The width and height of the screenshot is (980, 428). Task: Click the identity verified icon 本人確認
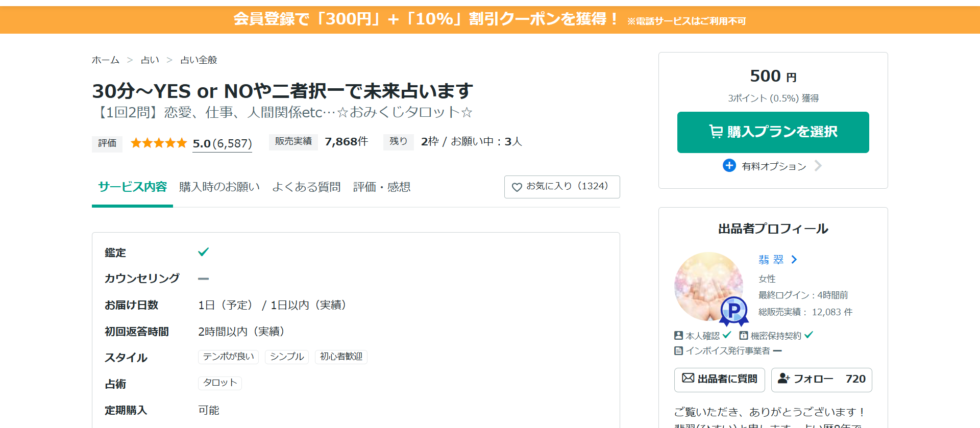678,336
